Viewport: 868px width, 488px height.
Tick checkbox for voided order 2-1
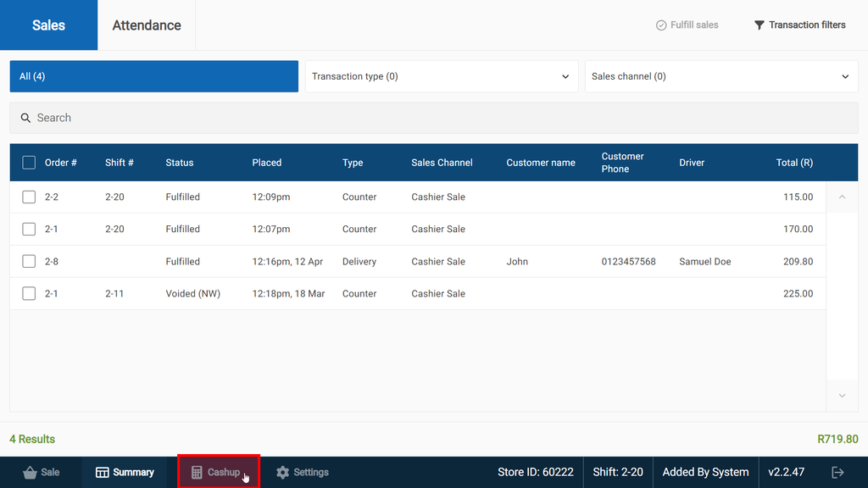[29, 294]
